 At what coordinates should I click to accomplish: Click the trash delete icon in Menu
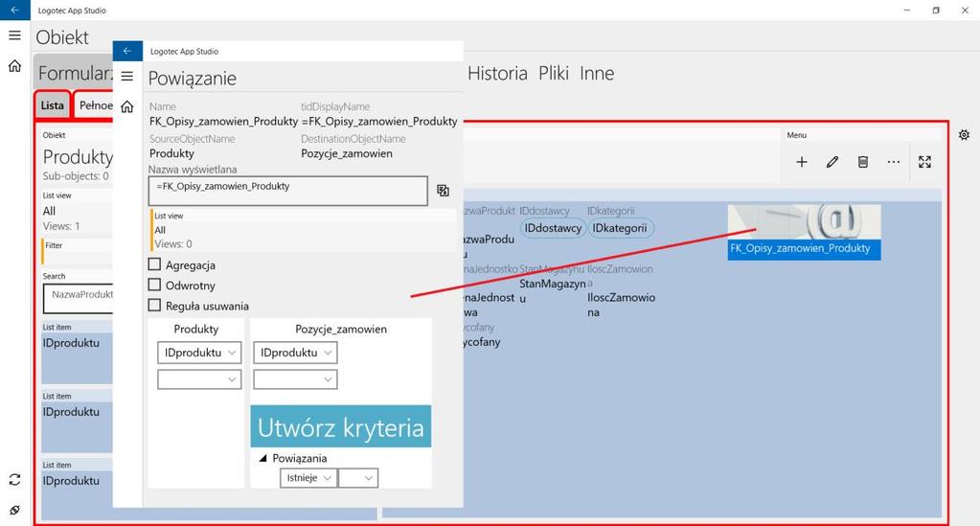coord(863,162)
